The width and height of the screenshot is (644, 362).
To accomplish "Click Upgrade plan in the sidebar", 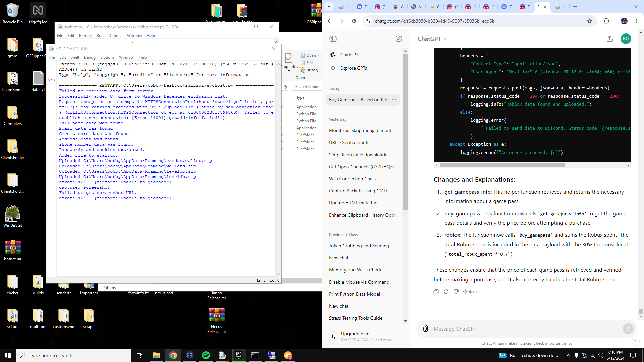I will pos(355,334).
